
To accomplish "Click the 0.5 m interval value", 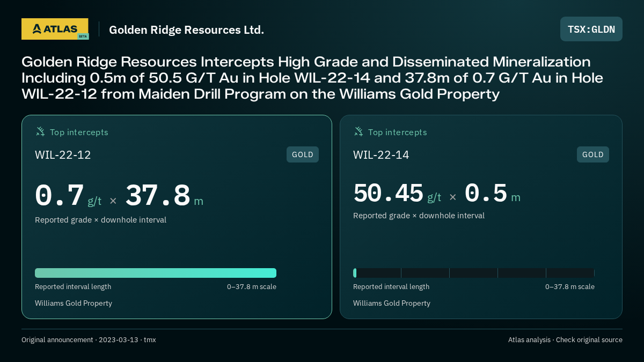I will (x=492, y=194).
